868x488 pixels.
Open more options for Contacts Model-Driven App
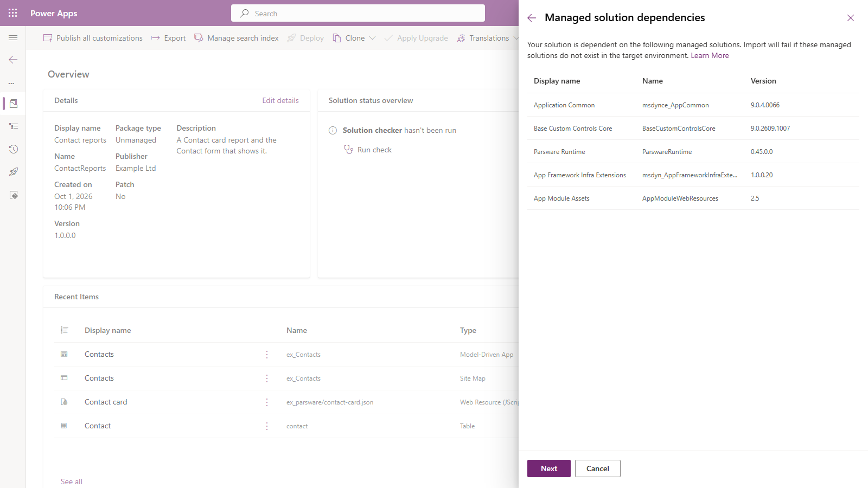pos(267,355)
